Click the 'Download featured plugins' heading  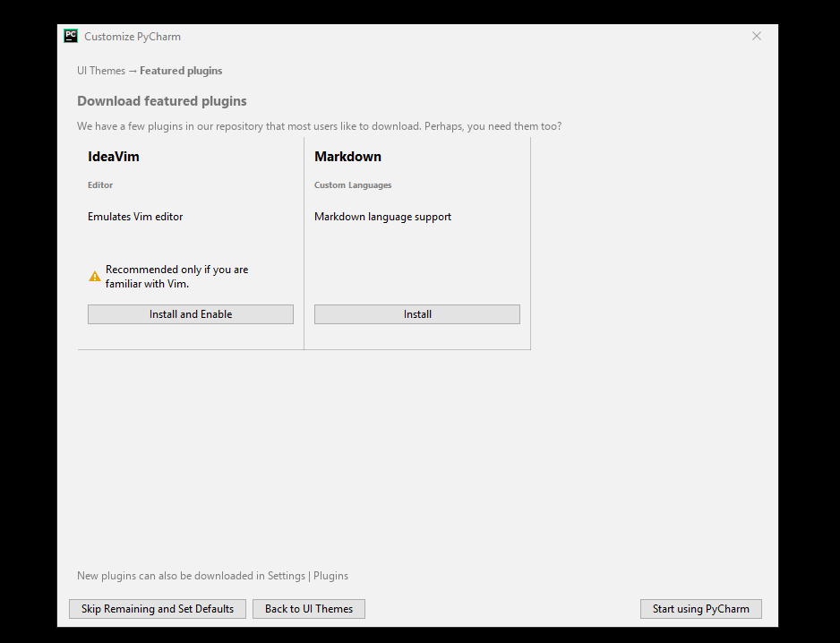[162, 101]
